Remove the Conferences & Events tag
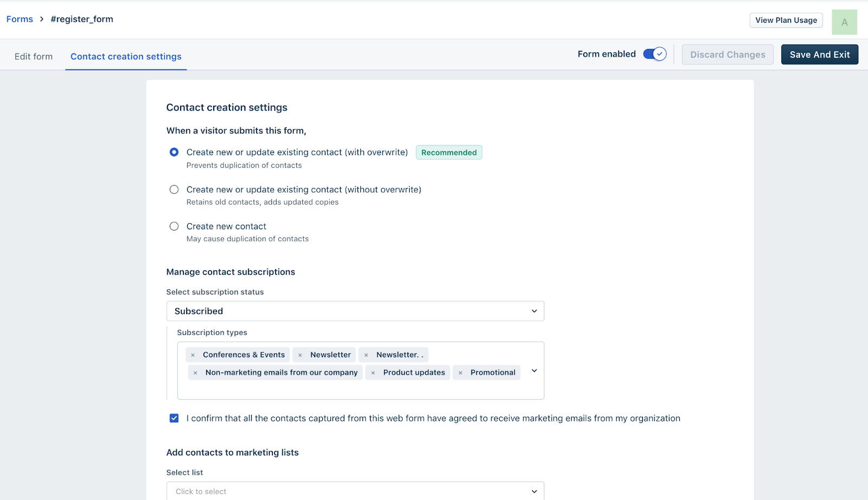This screenshot has width=868, height=500. (193, 355)
